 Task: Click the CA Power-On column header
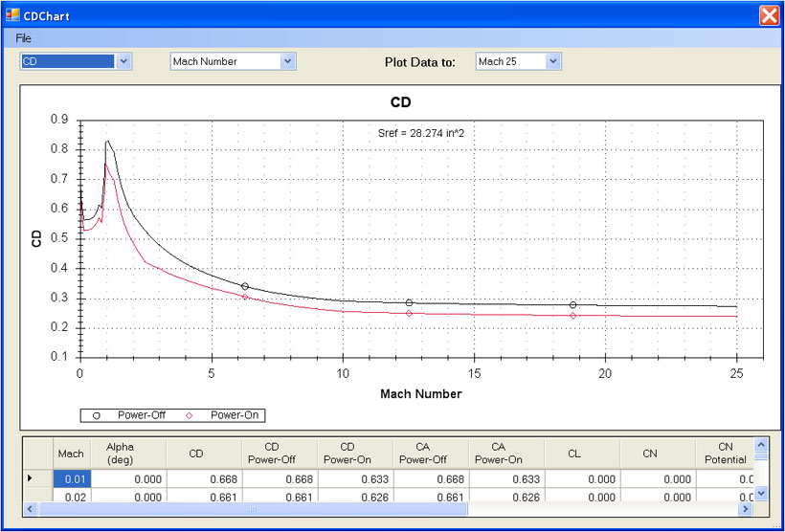(506, 453)
